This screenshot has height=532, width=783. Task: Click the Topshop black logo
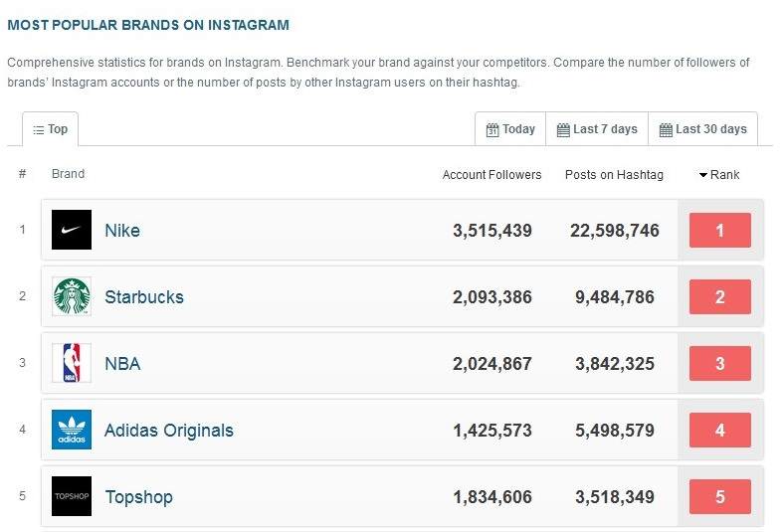(72, 496)
